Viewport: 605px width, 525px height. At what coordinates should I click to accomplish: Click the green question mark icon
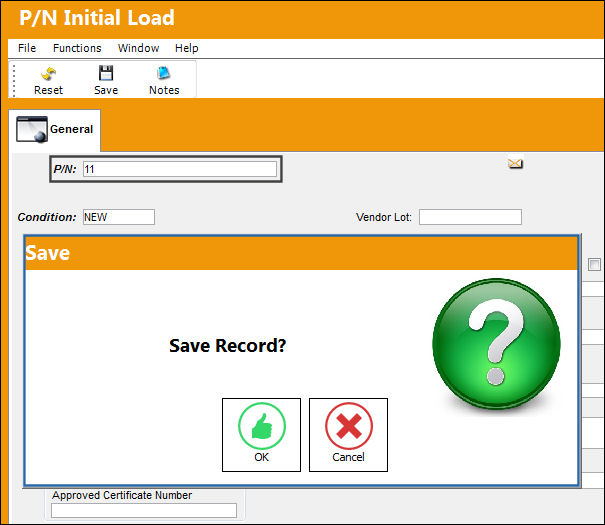[497, 344]
